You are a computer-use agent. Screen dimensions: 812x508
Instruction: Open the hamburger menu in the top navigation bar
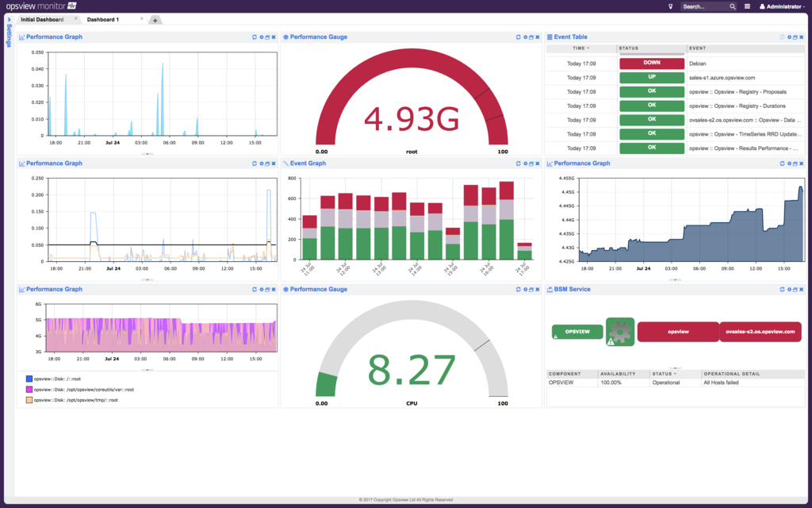click(x=749, y=6)
